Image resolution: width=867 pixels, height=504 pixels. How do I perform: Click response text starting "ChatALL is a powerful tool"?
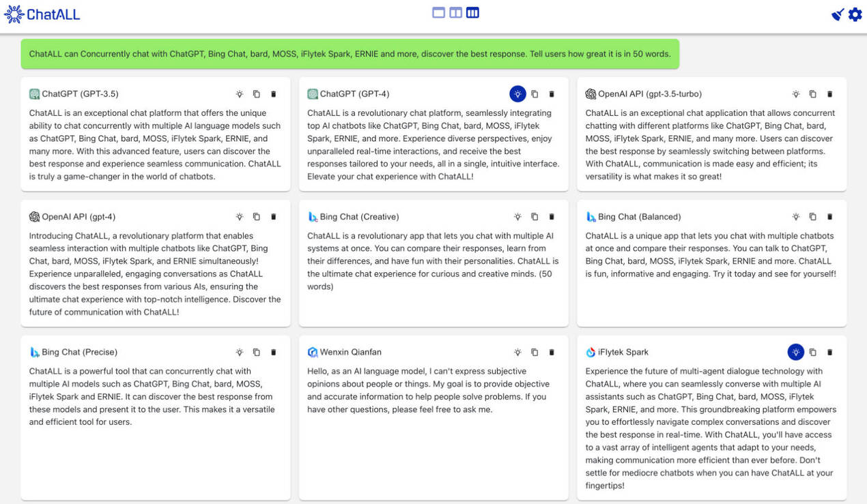click(152, 397)
